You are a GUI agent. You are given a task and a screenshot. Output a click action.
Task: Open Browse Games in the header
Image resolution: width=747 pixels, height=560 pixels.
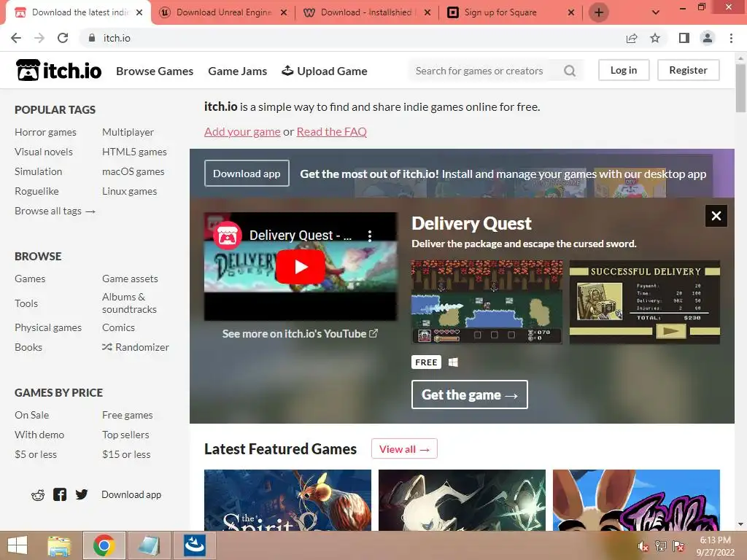(155, 71)
